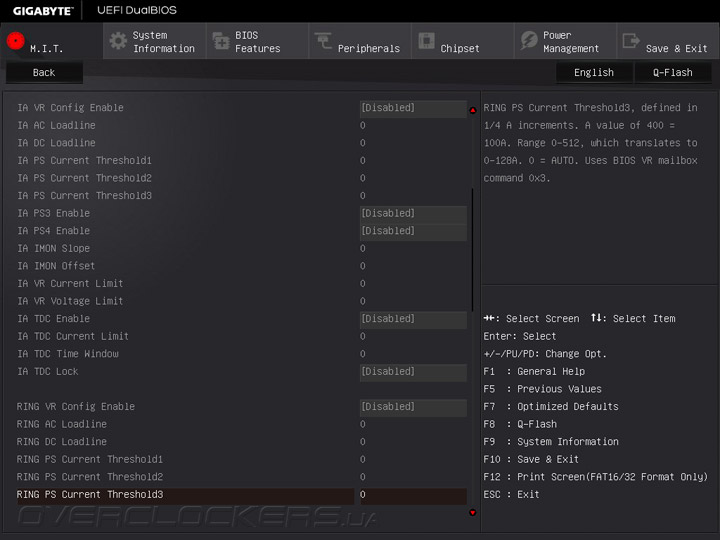The width and height of the screenshot is (720, 540).
Task: Click the Power Management lightning icon
Action: point(529,41)
